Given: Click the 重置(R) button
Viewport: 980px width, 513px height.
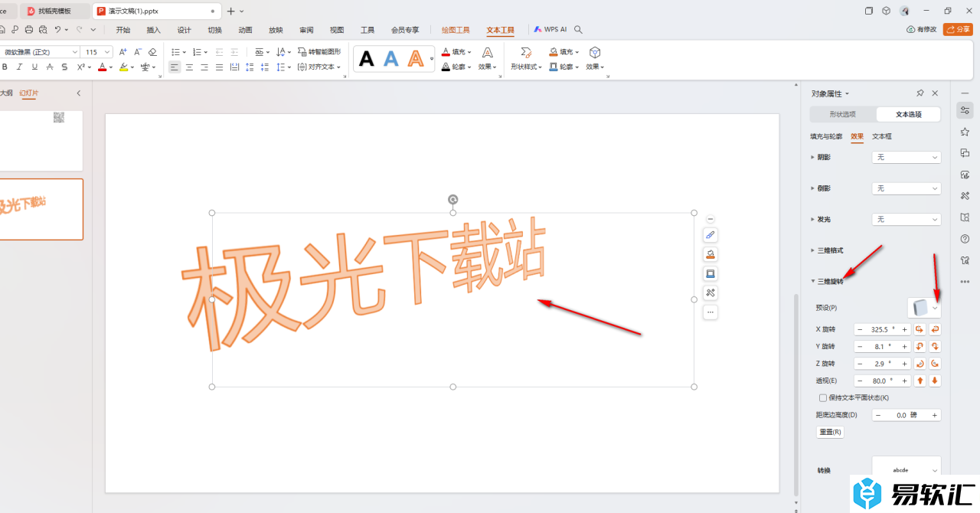Looking at the screenshot, I should click(x=831, y=432).
